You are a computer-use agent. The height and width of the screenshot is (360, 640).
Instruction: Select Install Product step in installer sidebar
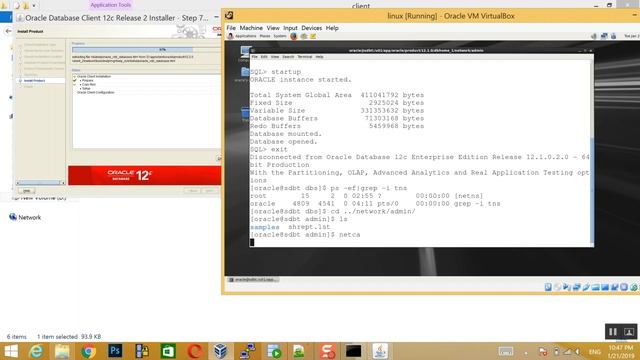pyautogui.click(x=34, y=81)
